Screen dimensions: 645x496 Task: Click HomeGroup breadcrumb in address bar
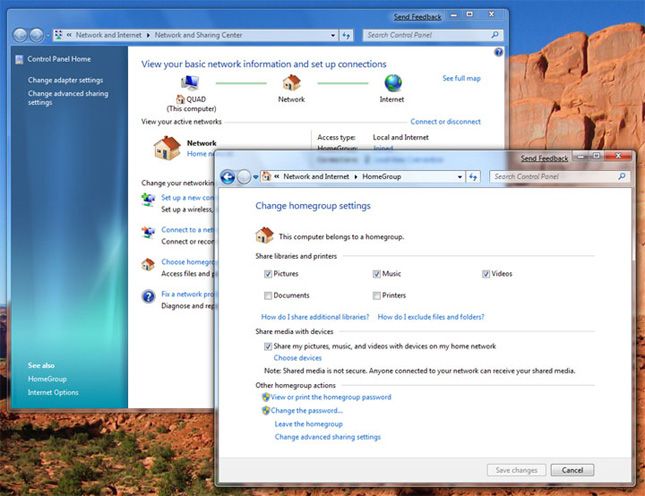[x=381, y=176]
